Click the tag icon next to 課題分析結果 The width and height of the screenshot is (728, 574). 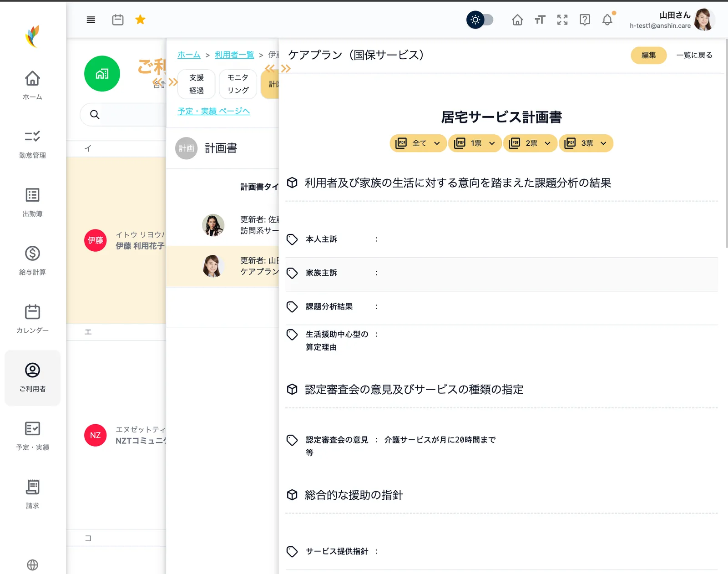click(x=292, y=307)
